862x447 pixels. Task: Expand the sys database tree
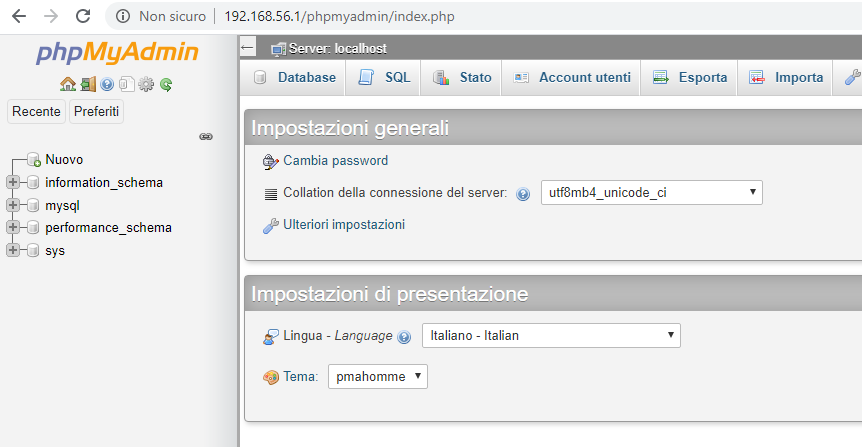13,250
